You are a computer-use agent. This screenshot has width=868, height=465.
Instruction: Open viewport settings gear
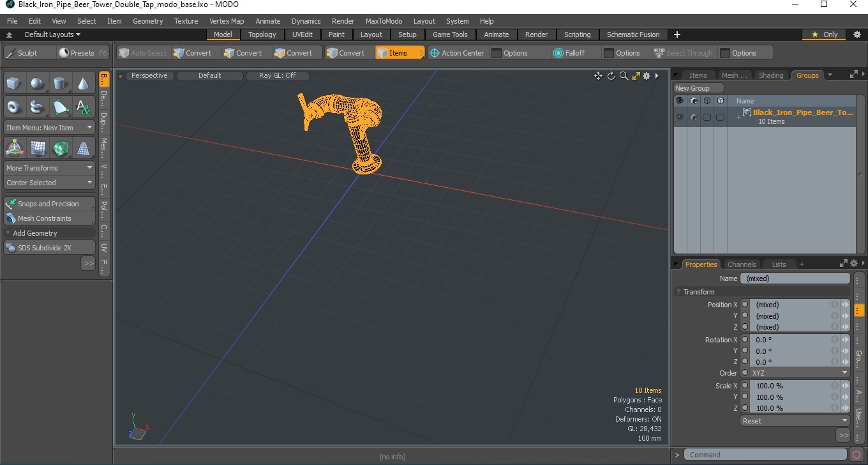647,76
